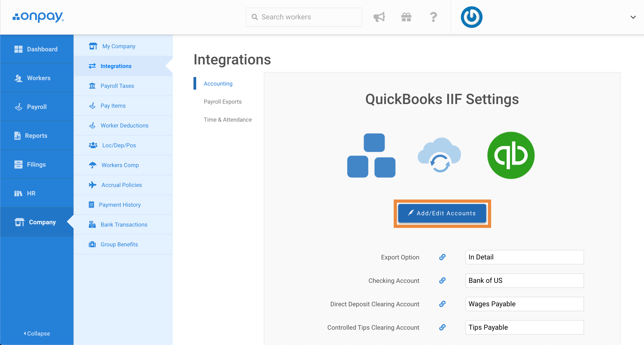
Task: Open the Controlled Tips Clearing Account field
Action: click(x=524, y=327)
